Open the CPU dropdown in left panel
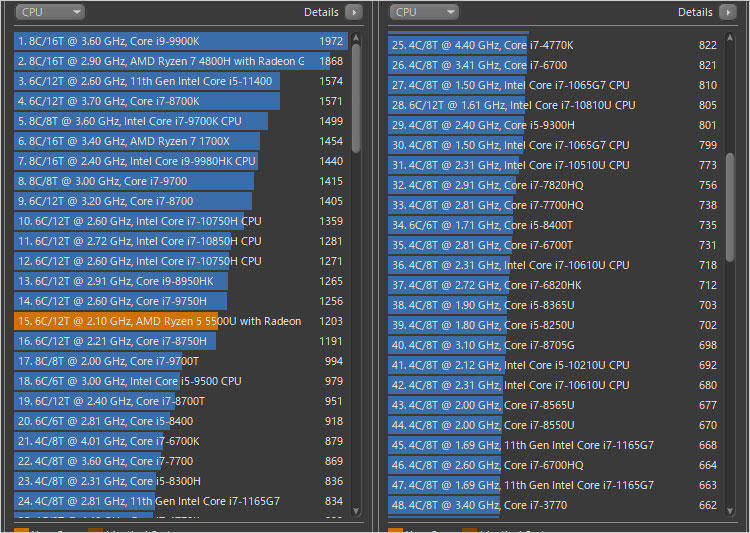Image resolution: width=750 pixels, height=533 pixels. click(50, 12)
